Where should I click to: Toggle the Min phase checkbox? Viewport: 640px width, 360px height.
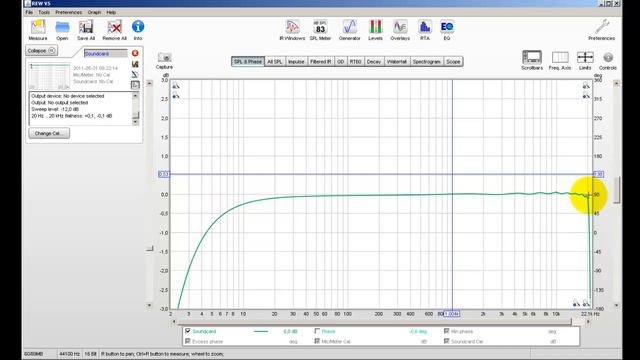(x=447, y=331)
